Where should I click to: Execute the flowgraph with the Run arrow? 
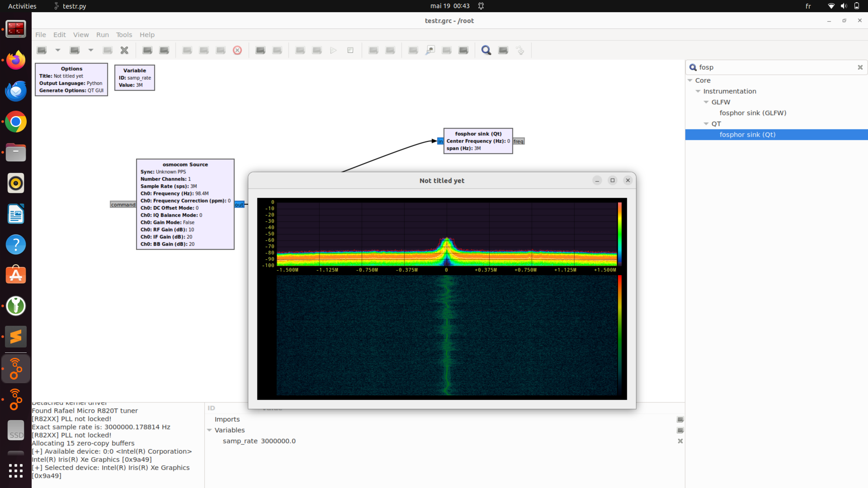click(x=333, y=50)
